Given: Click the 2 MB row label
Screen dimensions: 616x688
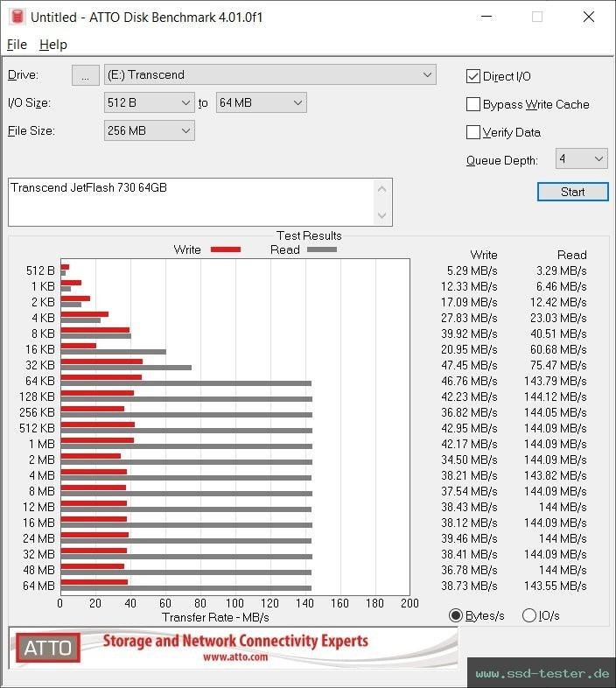Looking at the screenshot, I should click(42, 460).
